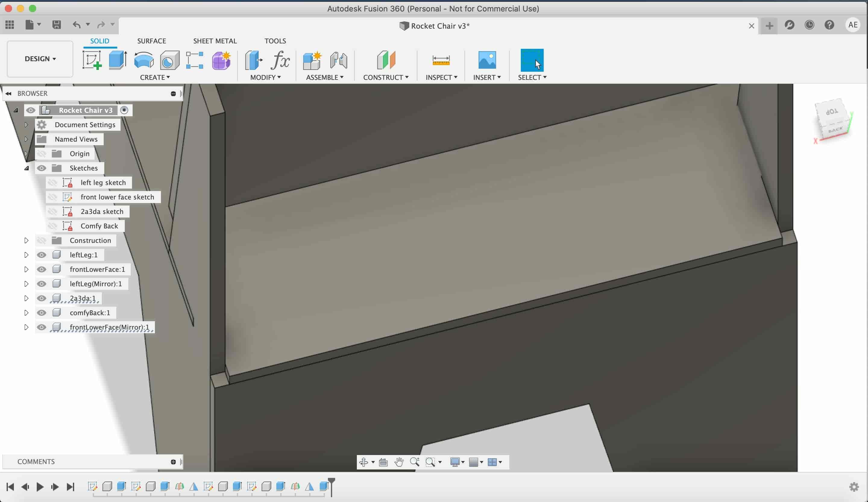868x502 pixels.
Task: Jump to timeline beginning
Action: 10,487
